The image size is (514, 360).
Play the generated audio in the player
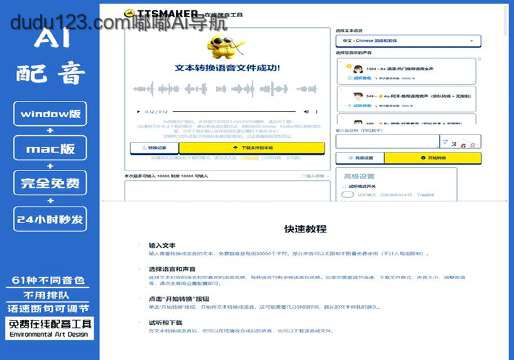[138, 112]
